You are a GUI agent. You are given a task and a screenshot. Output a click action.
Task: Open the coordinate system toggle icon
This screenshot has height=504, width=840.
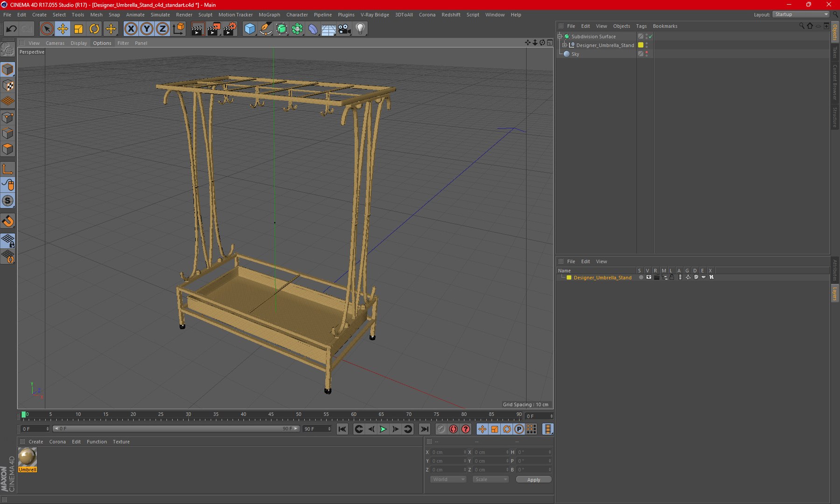pyautogui.click(x=178, y=29)
